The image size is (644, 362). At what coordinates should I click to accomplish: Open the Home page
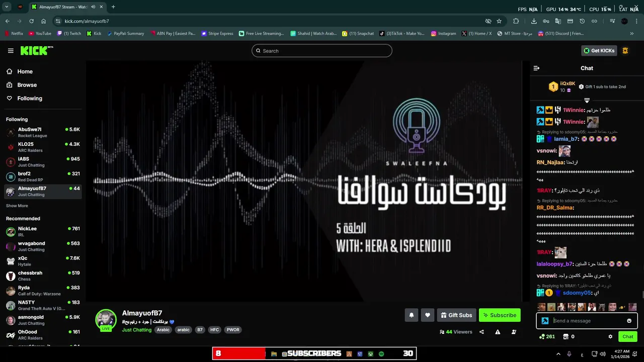pyautogui.click(x=25, y=71)
